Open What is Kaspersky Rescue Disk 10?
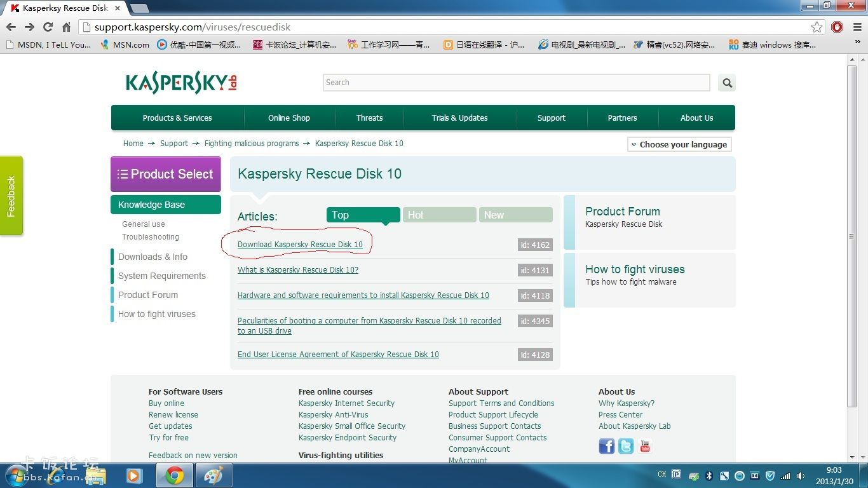The image size is (868, 488). [298, 270]
